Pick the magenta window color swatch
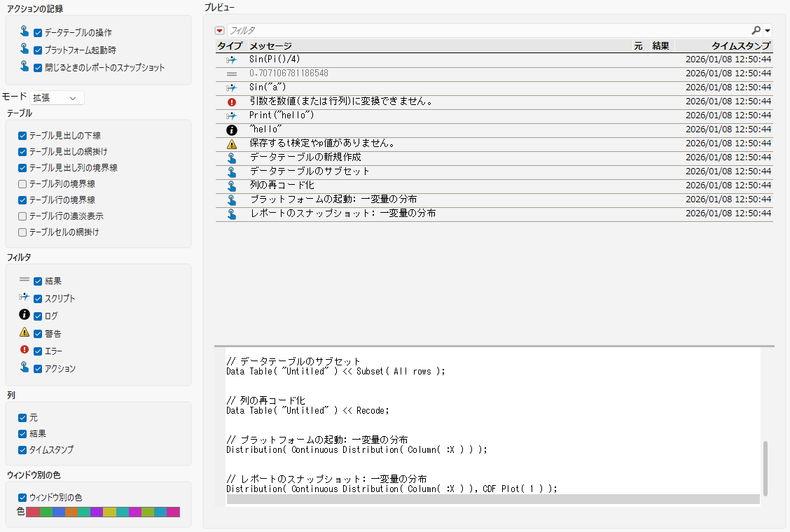The height and width of the screenshot is (532, 790). tap(135, 512)
